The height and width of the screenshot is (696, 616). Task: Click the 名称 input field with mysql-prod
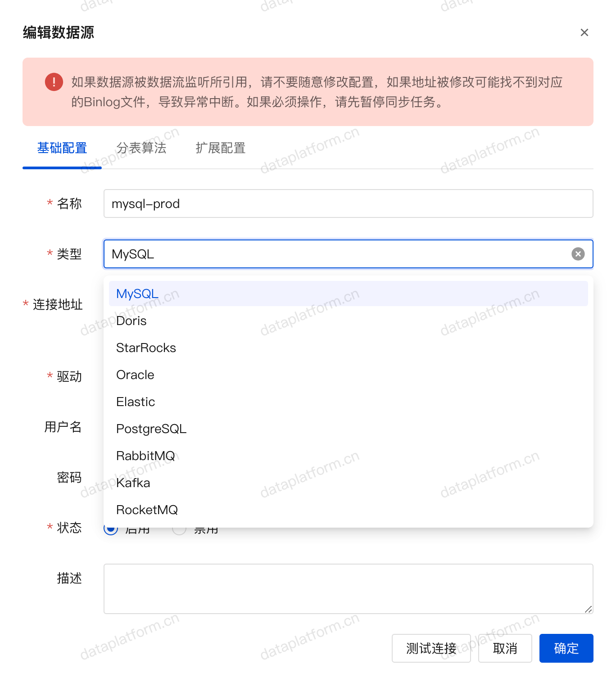[x=348, y=203]
